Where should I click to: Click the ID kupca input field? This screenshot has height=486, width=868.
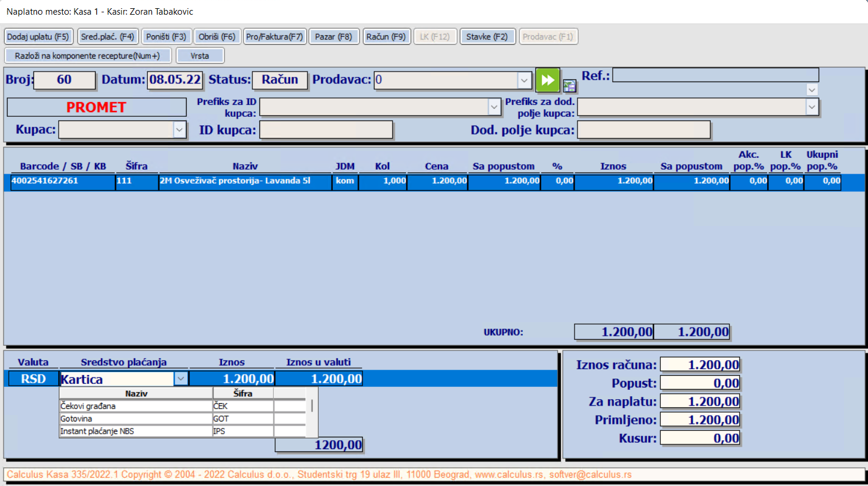point(326,130)
